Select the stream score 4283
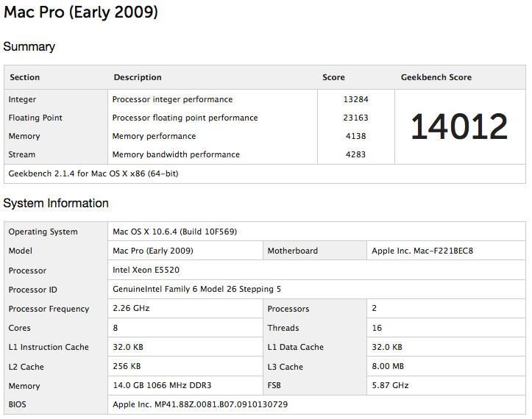The image size is (532, 419). pyautogui.click(x=355, y=154)
